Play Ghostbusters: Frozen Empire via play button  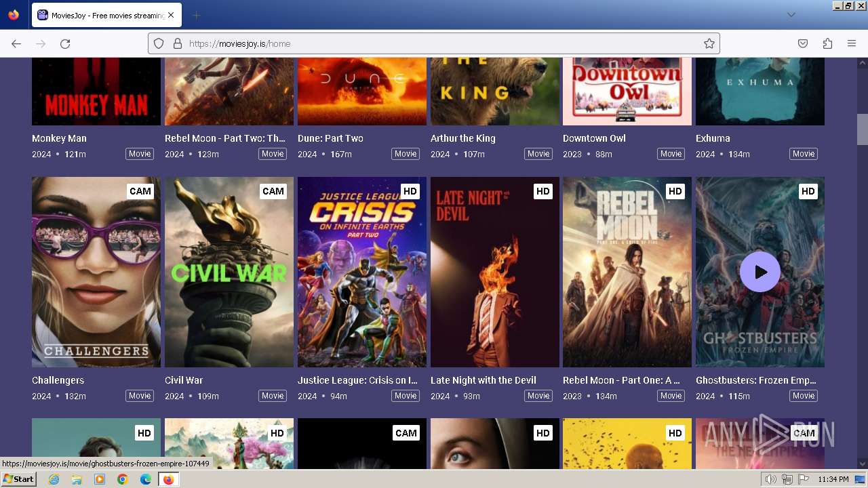(760, 272)
